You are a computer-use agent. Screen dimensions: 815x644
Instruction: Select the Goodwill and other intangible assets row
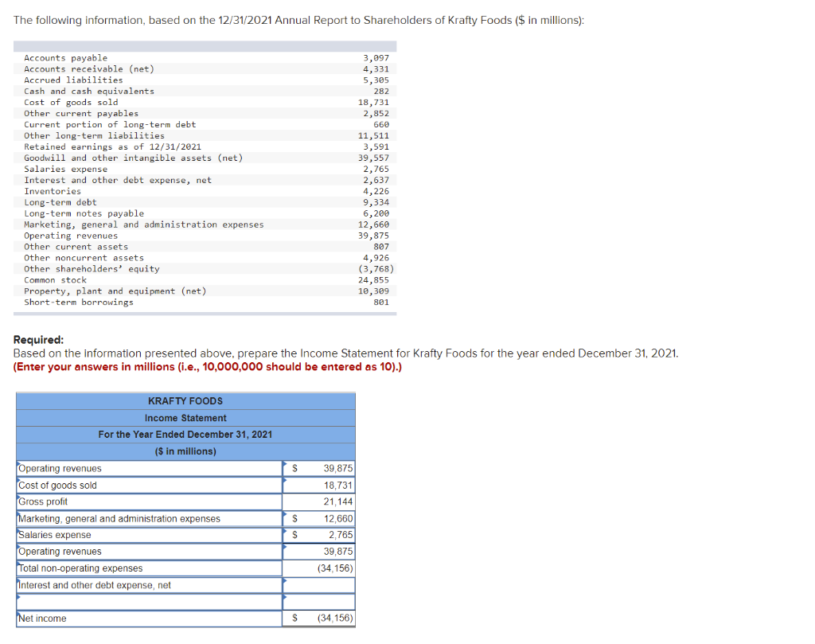point(205,158)
